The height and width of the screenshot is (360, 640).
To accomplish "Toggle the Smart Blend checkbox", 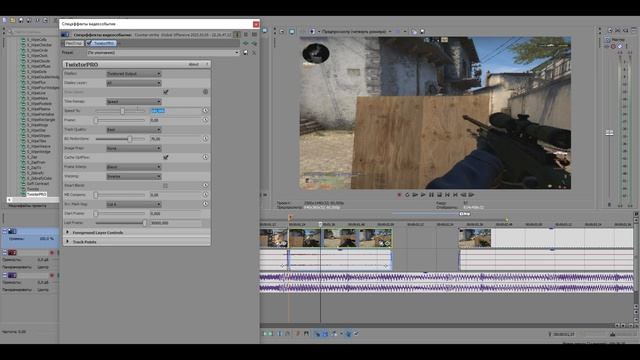I will (165, 186).
